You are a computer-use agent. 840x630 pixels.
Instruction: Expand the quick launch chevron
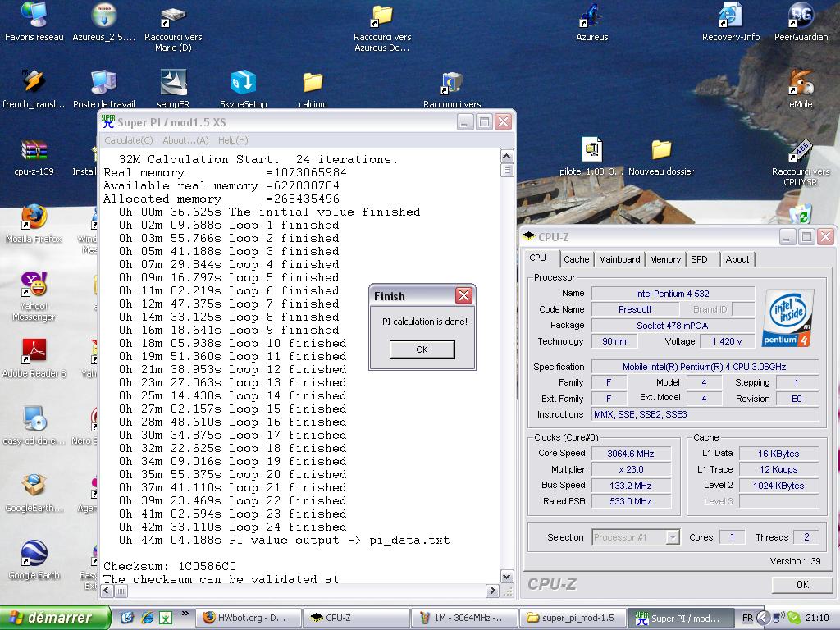pyautogui.click(x=185, y=614)
